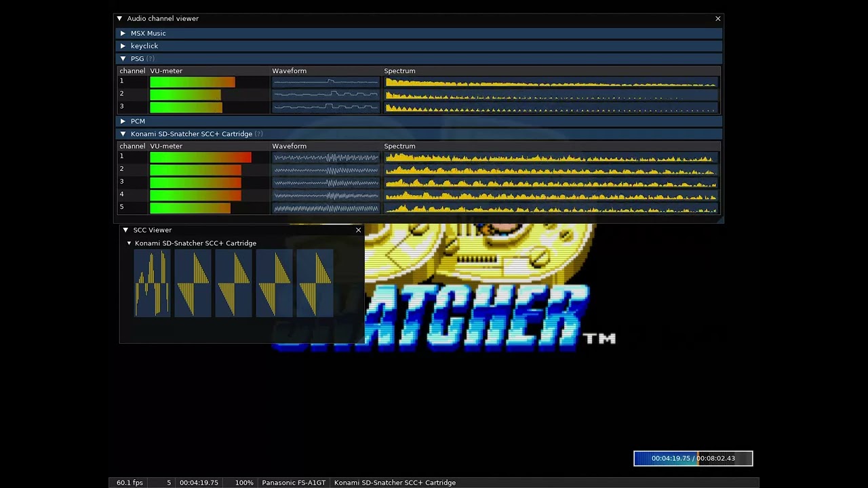Select second wavetable in SCC Viewer

(193, 283)
